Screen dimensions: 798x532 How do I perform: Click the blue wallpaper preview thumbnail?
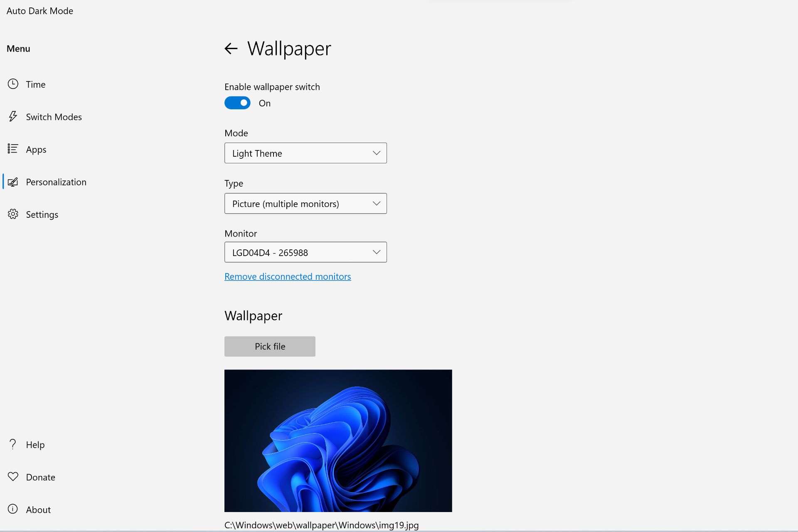338,441
